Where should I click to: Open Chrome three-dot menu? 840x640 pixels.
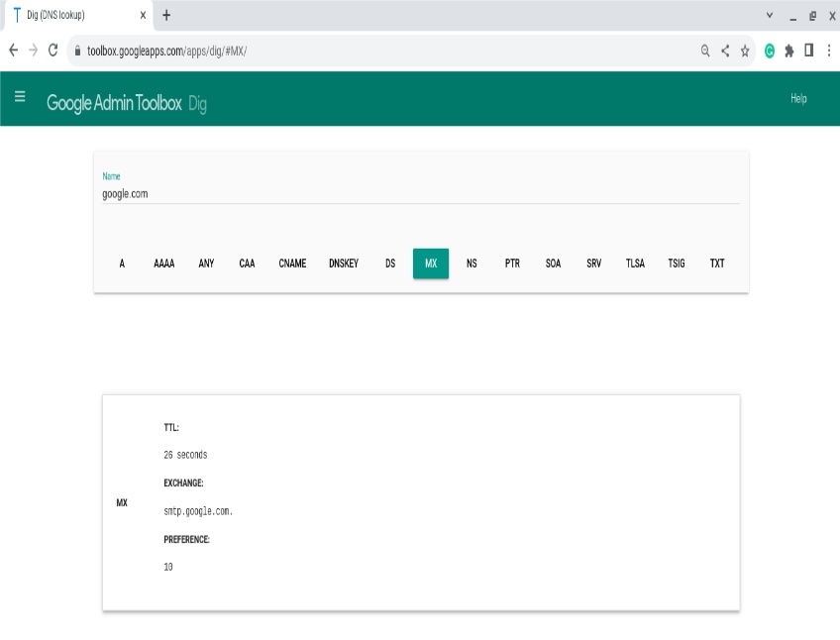pos(829,51)
